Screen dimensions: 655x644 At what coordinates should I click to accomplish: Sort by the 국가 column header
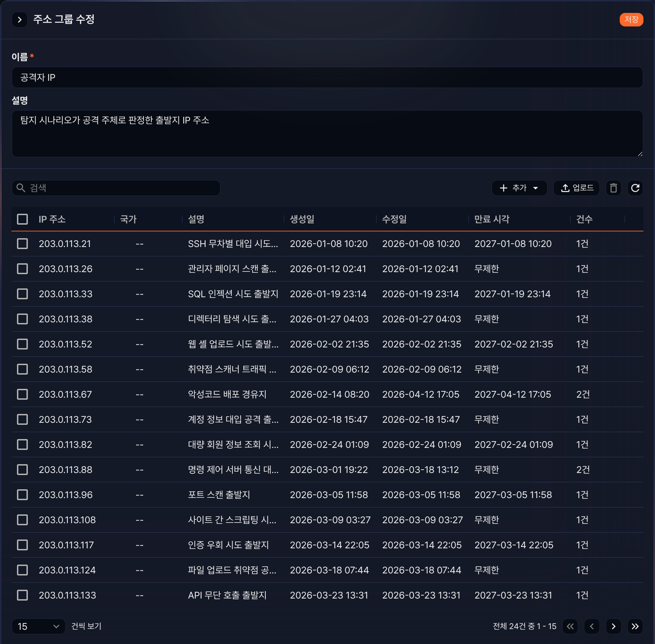(128, 219)
